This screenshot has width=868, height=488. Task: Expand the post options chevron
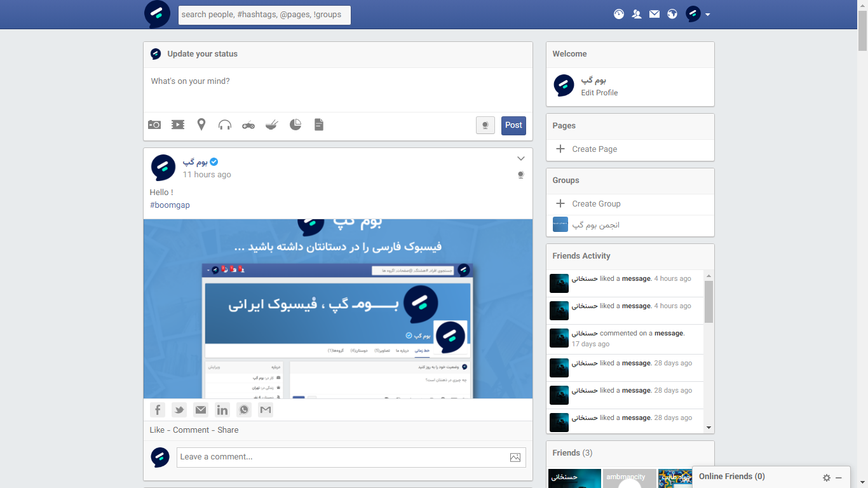521,159
